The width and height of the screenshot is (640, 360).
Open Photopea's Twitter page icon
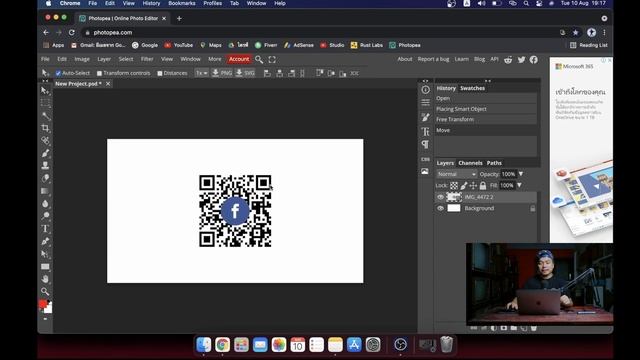[x=521, y=60]
